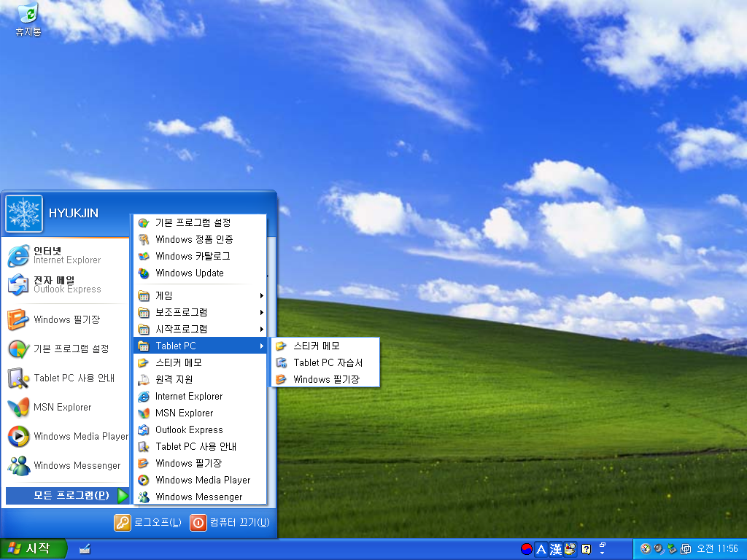Click the 게임 folder icon
The image size is (747, 560).
pyautogui.click(x=144, y=296)
